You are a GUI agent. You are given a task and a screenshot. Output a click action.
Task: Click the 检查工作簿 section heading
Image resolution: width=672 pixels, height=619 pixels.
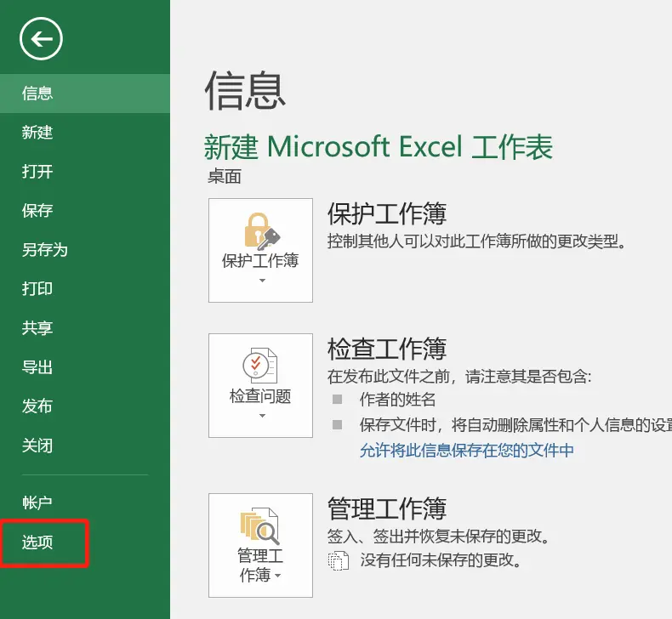click(387, 349)
